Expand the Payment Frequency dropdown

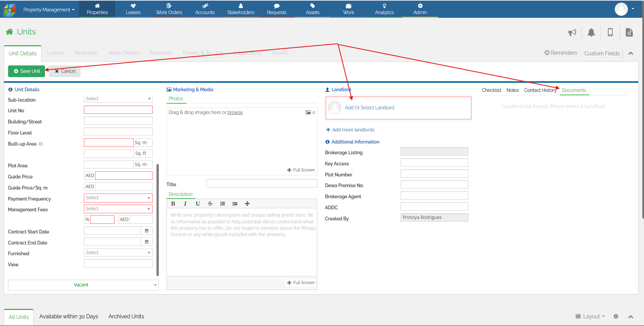118,198
